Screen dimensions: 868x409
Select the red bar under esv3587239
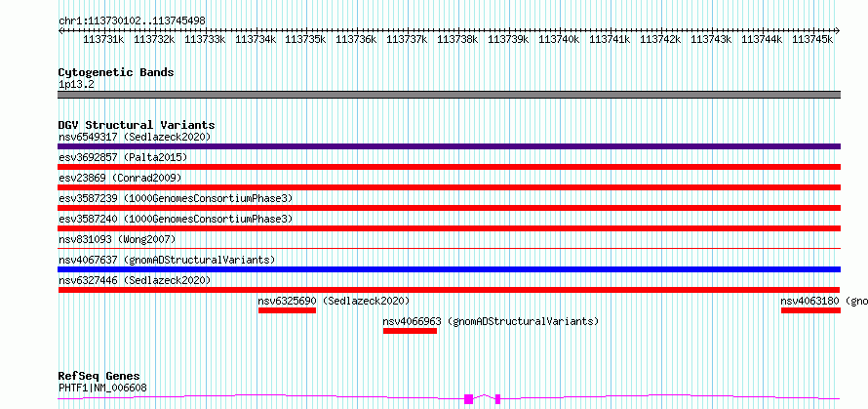[x=449, y=208]
